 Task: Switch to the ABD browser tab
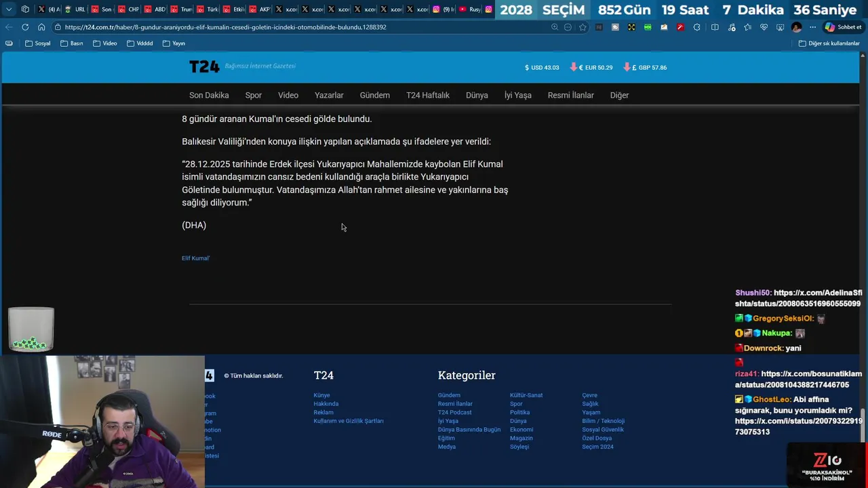click(155, 9)
